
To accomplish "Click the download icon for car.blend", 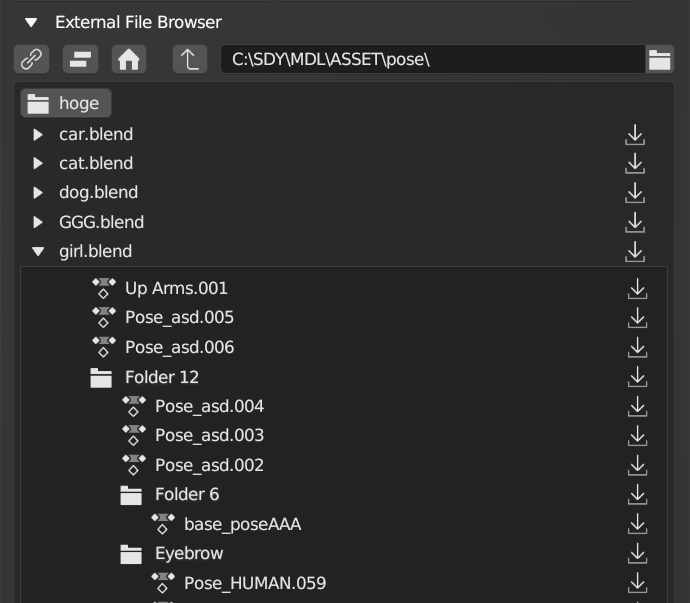I will point(634,135).
